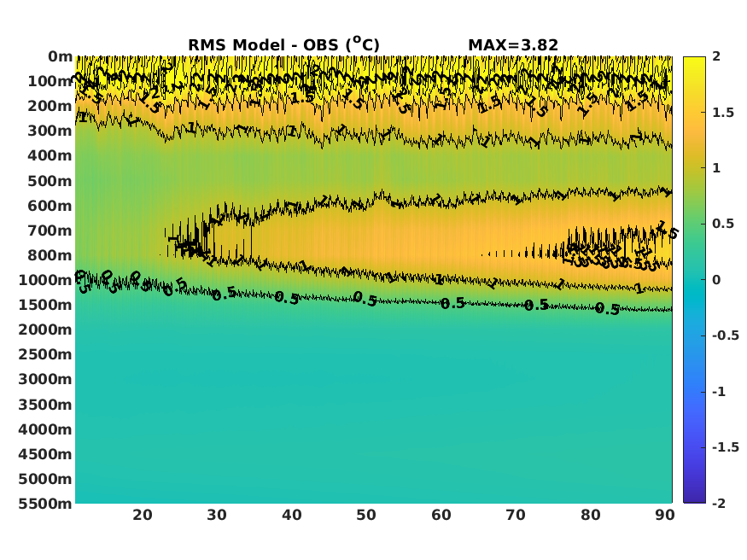Click the 2000m depth axis label
The height and width of the screenshot is (560, 747).
pyautogui.click(x=45, y=330)
